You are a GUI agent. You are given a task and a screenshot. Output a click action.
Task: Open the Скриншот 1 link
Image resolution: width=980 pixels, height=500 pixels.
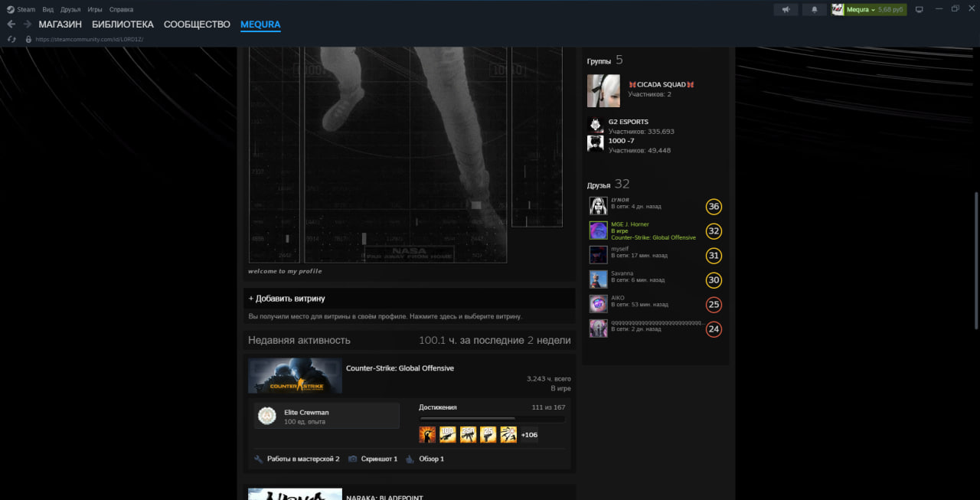pyautogui.click(x=379, y=459)
